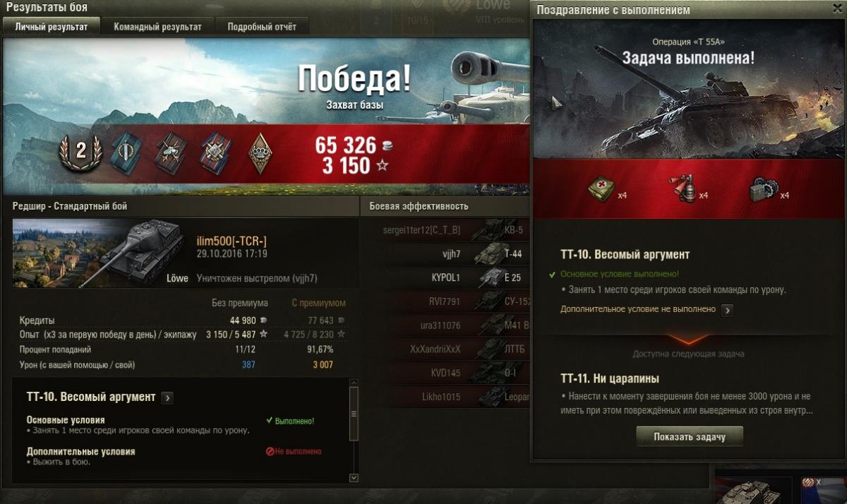Switch to Командный результат tab
The width and height of the screenshot is (847, 504).
(x=157, y=27)
